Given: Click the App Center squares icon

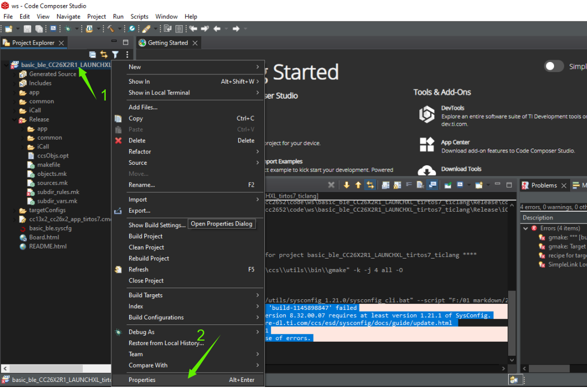Looking at the screenshot, I should pos(427,145).
